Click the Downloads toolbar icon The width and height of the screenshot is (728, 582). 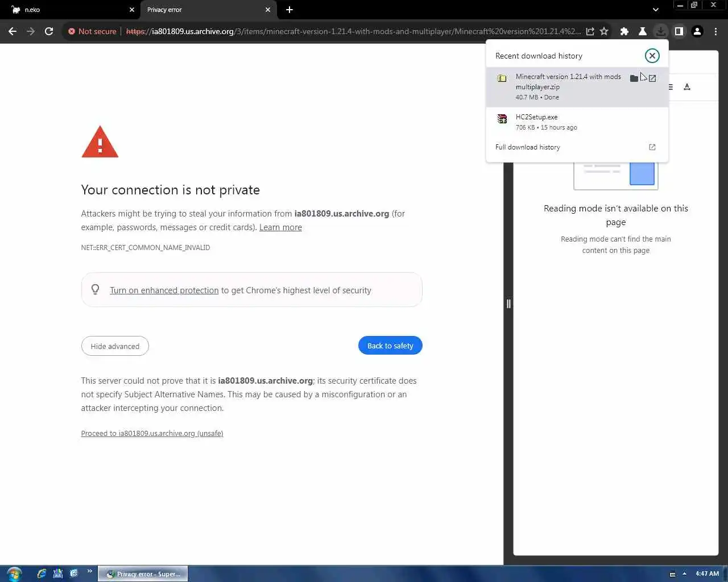click(x=661, y=31)
